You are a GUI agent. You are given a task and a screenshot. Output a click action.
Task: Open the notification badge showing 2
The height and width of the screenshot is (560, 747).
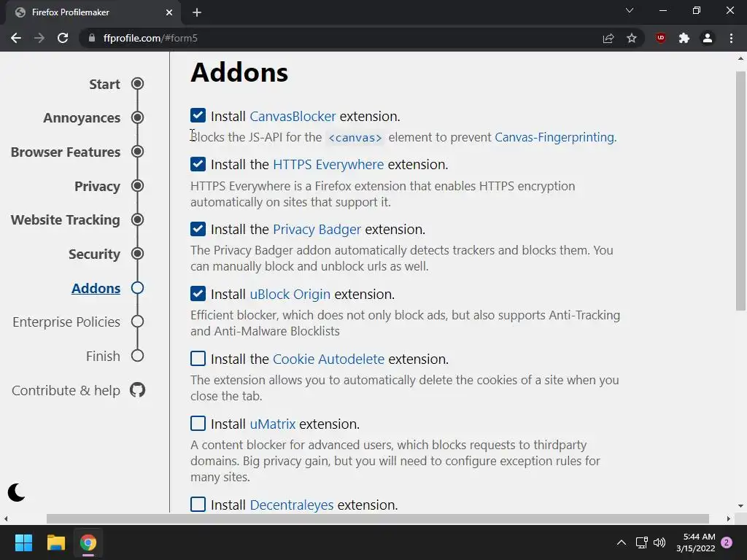727,542
